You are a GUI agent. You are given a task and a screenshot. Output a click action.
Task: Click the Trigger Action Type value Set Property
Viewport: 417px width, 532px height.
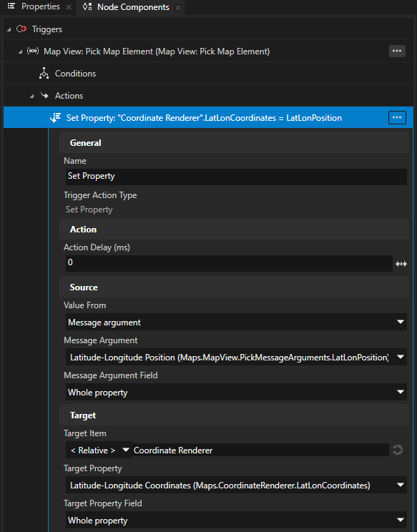89,210
